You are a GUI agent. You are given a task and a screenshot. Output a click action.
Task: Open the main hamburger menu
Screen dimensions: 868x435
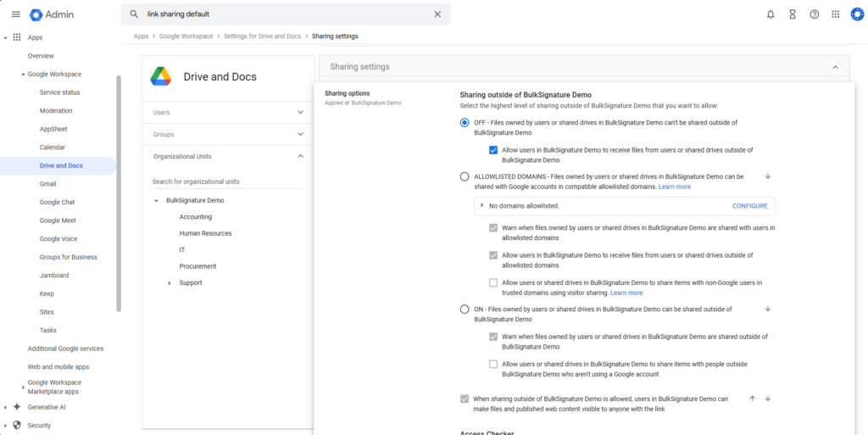(15, 14)
